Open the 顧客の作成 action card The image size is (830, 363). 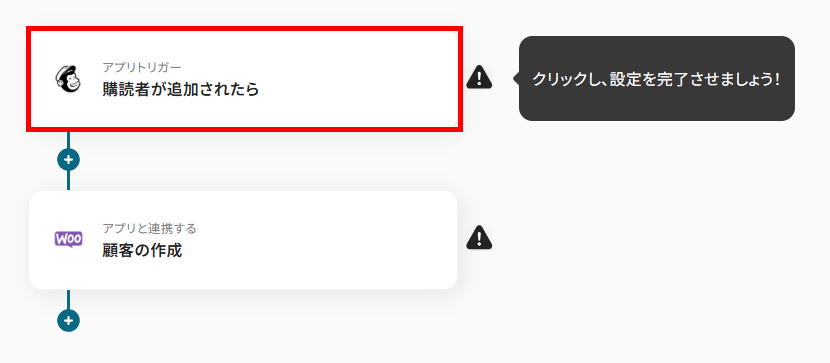[243, 240]
